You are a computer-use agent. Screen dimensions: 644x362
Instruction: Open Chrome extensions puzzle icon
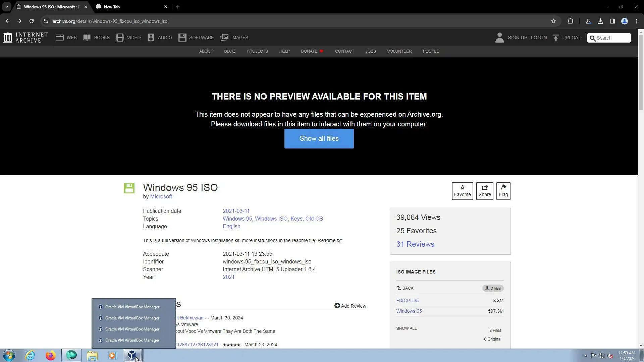pos(570,21)
